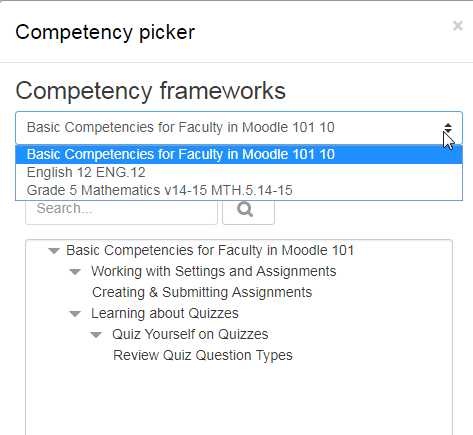Select Working with Settings and Assignments competency

pyautogui.click(x=213, y=271)
